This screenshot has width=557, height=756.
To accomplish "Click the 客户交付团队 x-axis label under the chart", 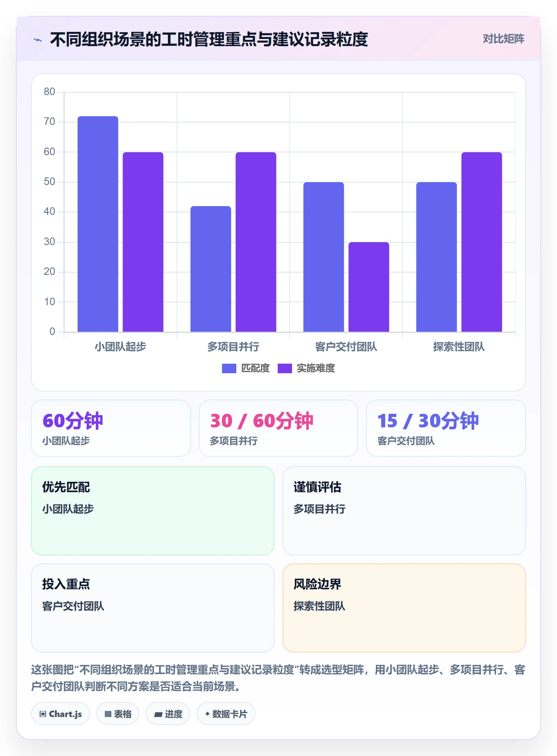I will 346,347.
